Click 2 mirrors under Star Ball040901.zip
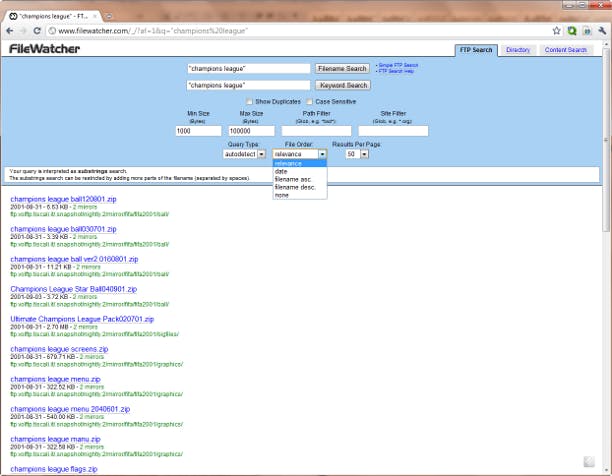The width and height of the screenshot is (612, 476). [85, 297]
